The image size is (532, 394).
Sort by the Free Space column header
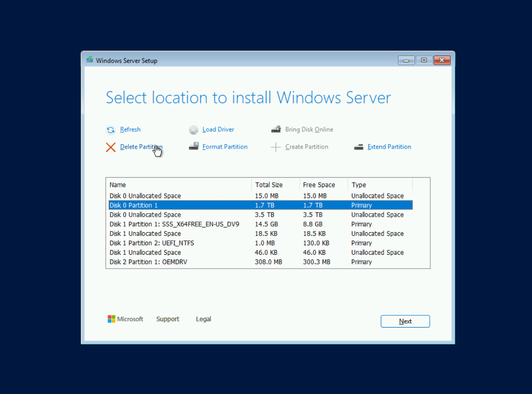coord(323,185)
